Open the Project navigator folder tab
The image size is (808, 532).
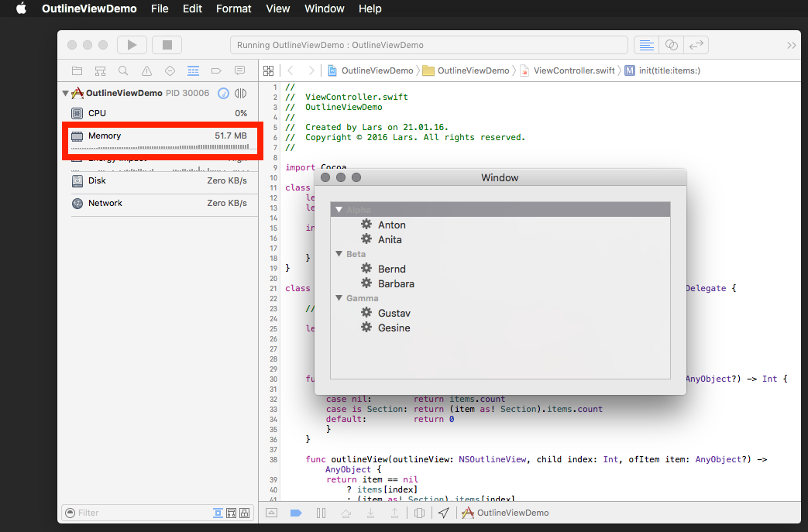(x=77, y=70)
